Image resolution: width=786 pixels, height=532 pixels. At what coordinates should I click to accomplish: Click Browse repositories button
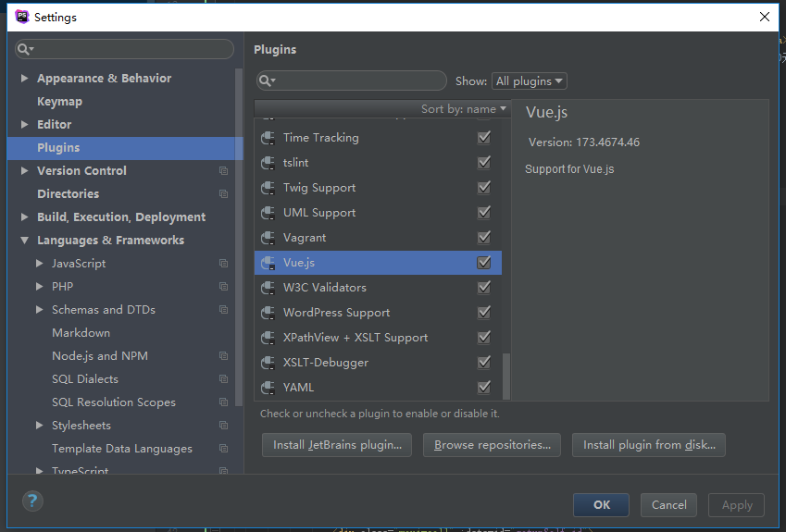pyautogui.click(x=492, y=445)
